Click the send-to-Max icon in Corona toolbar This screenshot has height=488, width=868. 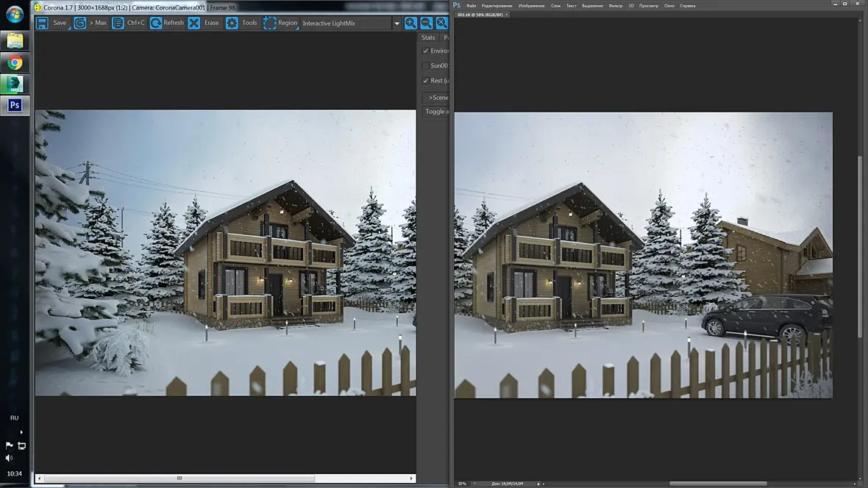[x=79, y=23]
